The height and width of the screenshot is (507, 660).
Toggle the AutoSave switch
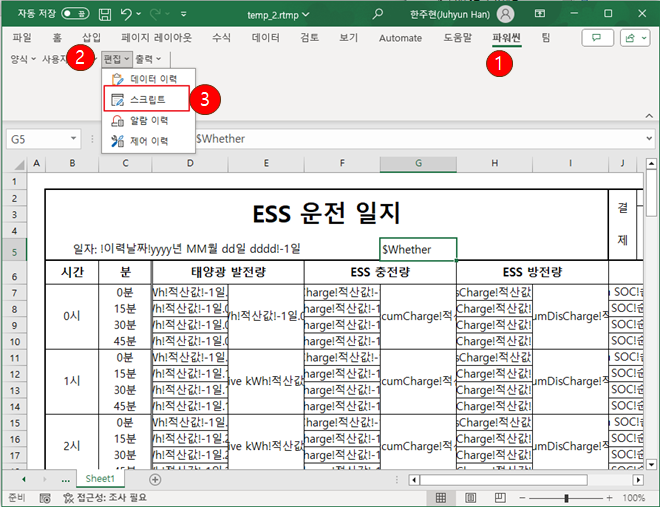[75, 14]
